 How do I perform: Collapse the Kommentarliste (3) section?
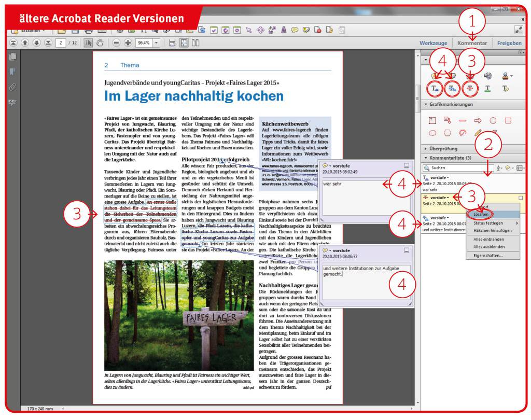(426, 158)
